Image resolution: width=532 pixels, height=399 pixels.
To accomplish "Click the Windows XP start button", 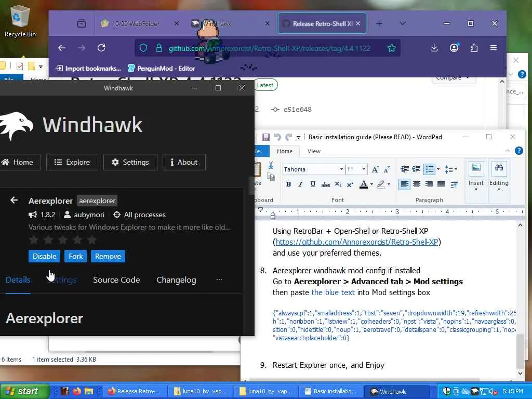I will click(x=24, y=391).
